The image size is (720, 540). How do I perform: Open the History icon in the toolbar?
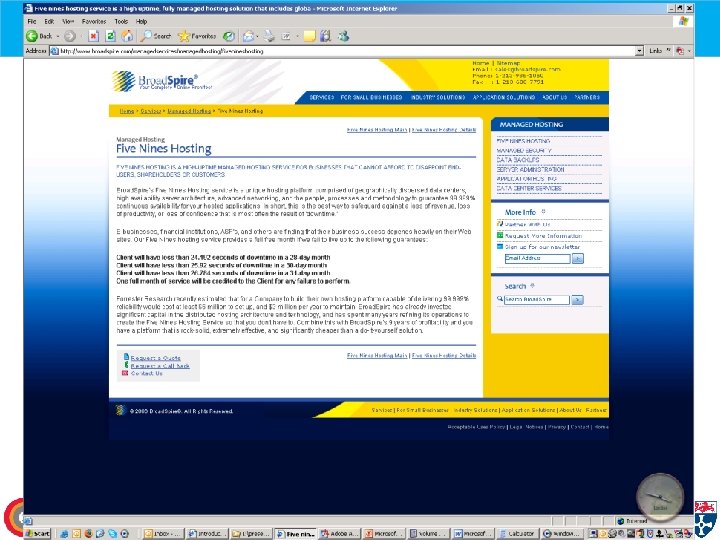click(229, 36)
